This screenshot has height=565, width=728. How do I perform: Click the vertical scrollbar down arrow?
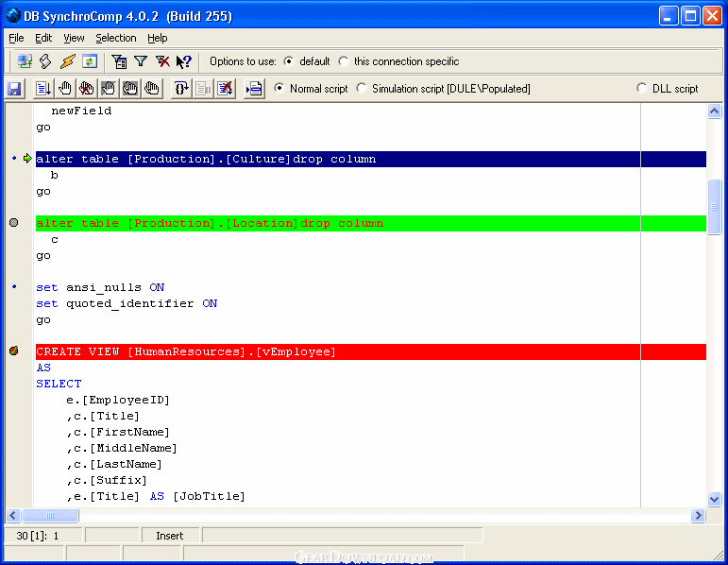coord(714,500)
